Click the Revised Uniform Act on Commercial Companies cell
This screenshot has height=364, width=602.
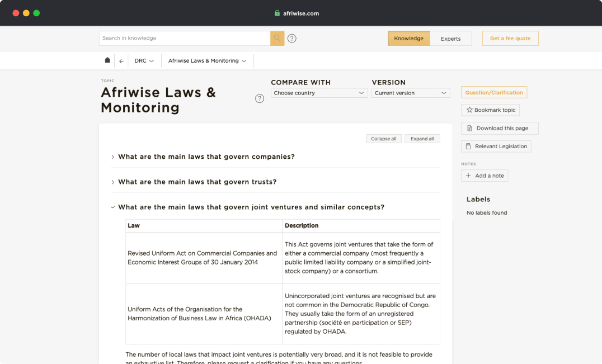204,258
